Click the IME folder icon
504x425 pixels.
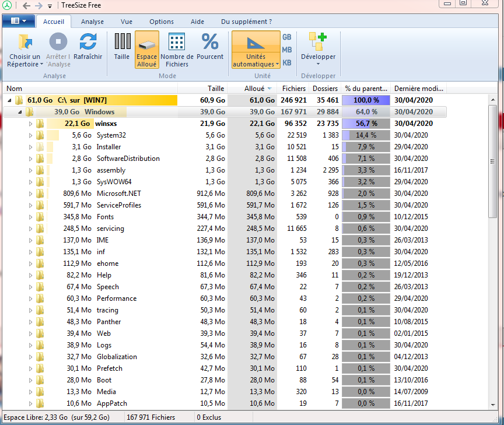pyautogui.click(x=40, y=240)
